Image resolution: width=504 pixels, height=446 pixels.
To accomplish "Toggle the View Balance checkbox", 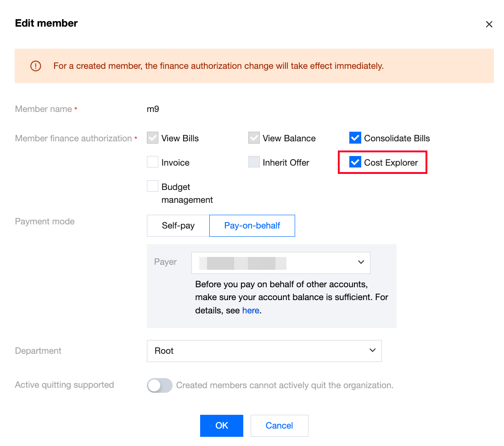I will click(x=254, y=138).
